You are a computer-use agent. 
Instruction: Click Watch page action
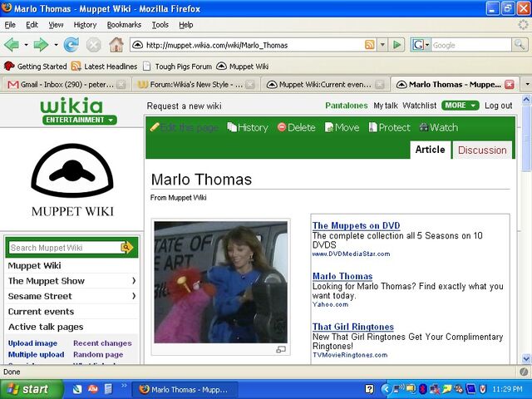[x=439, y=127]
